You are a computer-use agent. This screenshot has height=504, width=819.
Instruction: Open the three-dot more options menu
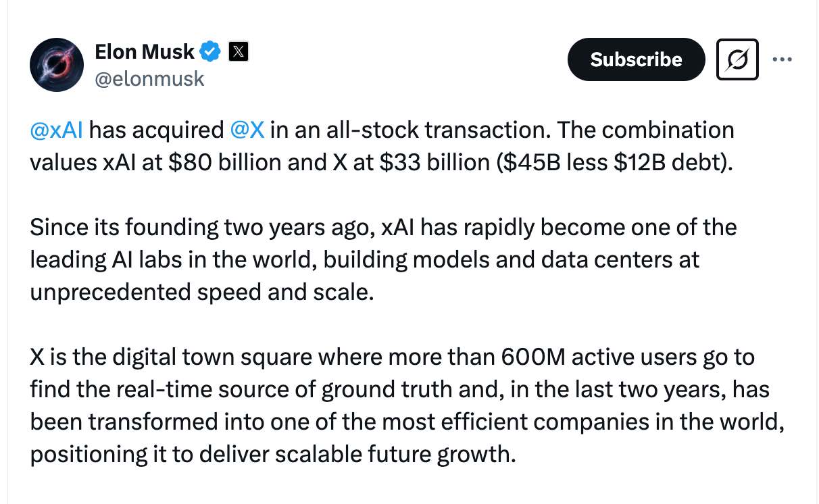coord(782,59)
